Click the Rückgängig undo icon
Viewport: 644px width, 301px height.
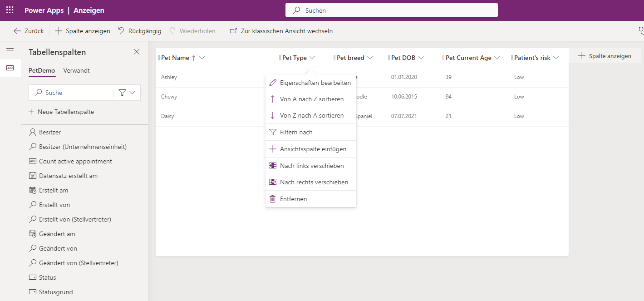coord(121,31)
